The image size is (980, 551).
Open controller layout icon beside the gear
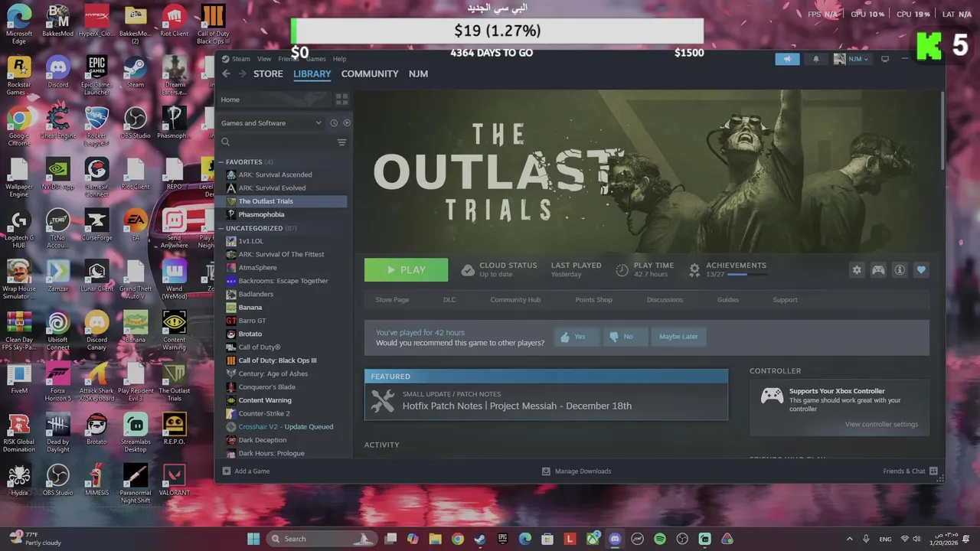click(x=878, y=269)
